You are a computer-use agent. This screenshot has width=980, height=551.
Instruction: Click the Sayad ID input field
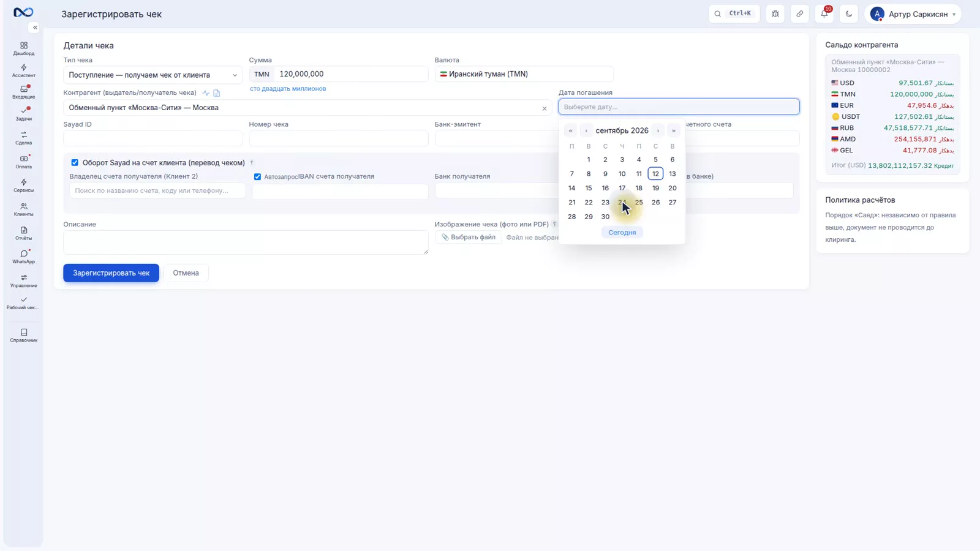point(153,138)
